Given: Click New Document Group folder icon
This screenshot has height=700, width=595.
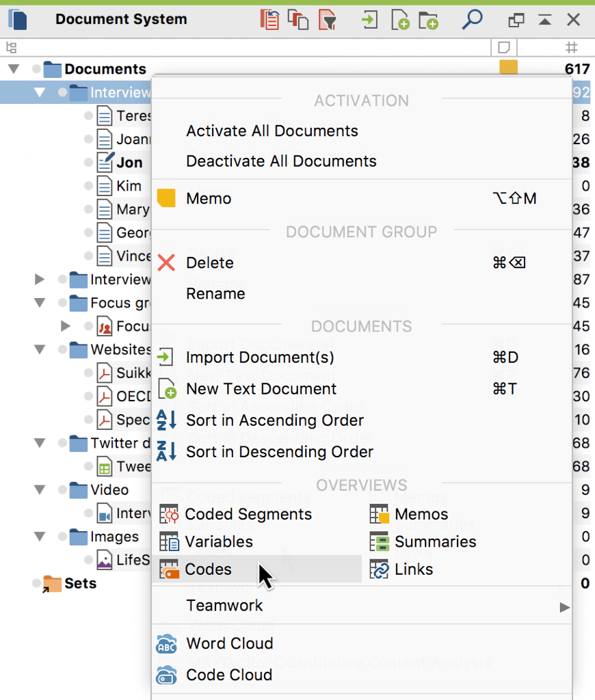Looking at the screenshot, I should pos(428,21).
